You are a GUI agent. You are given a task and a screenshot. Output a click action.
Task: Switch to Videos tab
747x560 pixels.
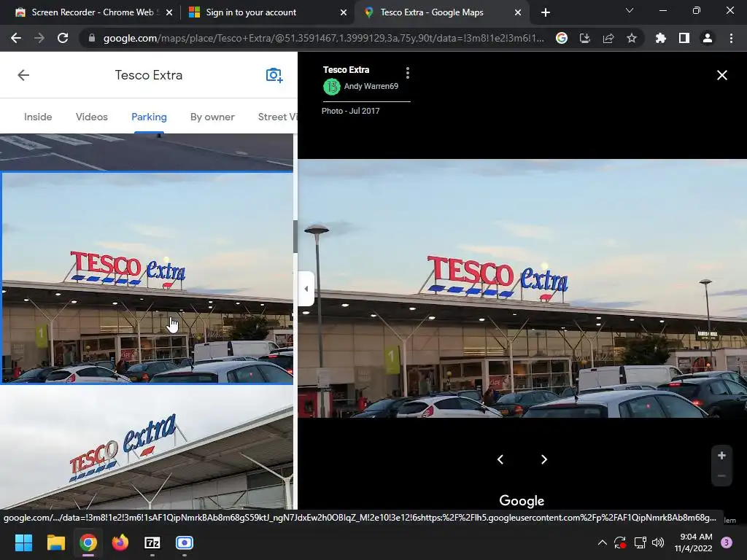pos(91,117)
